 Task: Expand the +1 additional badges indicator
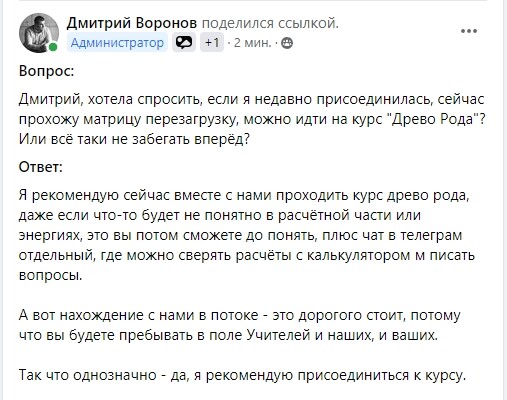212,42
